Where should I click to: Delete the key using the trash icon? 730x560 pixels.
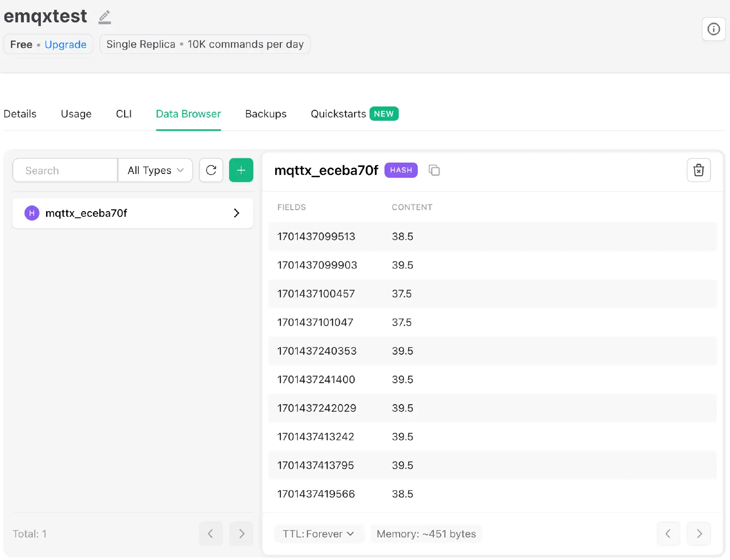click(699, 170)
